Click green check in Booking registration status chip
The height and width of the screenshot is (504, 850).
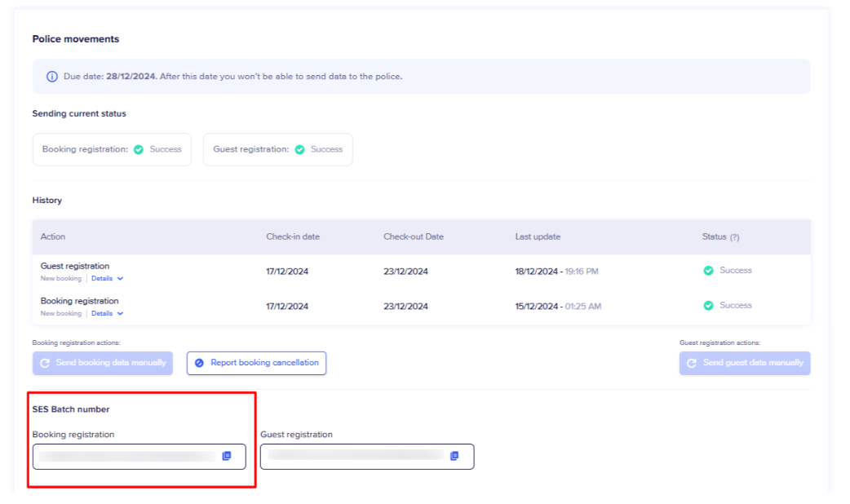click(x=139, y=149)
